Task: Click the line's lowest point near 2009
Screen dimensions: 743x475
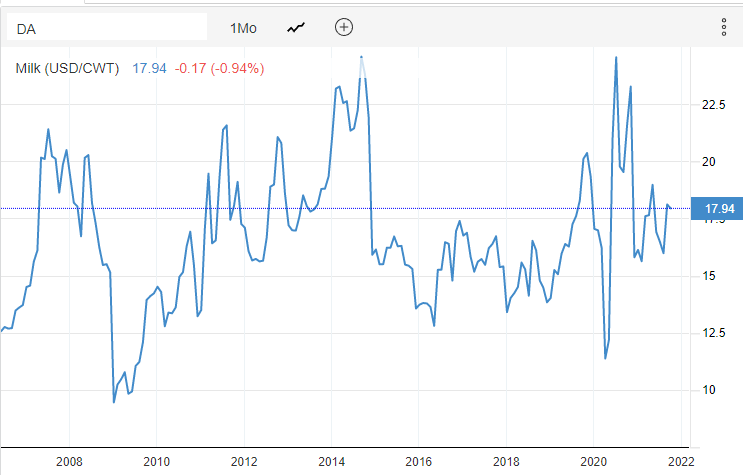Action: coord(114,402)
